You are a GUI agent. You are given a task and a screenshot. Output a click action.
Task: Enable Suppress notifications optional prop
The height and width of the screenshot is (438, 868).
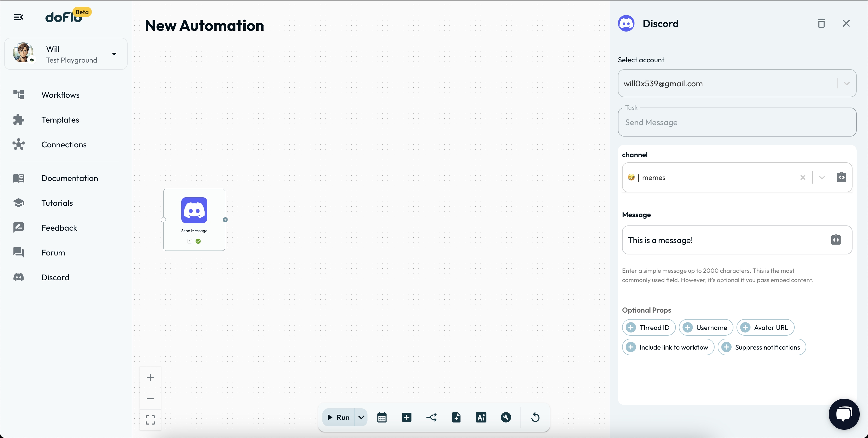762,347
